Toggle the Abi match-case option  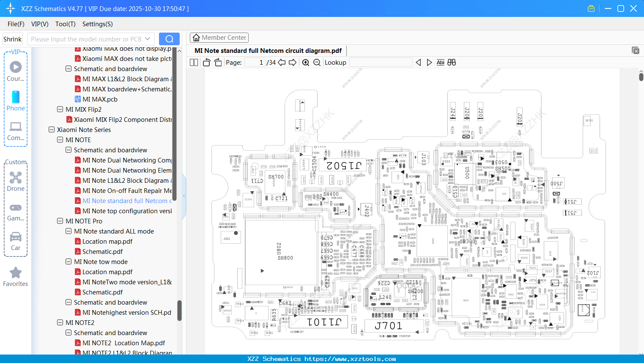point(440,62)
